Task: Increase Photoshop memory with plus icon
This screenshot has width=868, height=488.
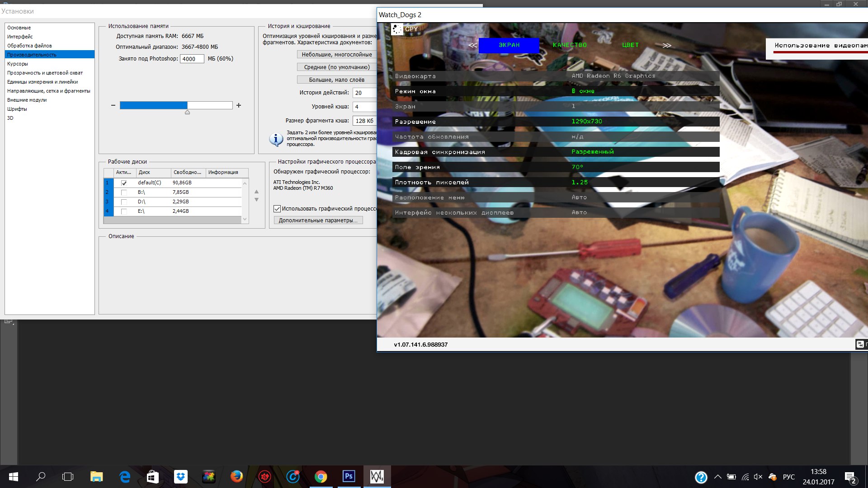Action: click(239, 105)
